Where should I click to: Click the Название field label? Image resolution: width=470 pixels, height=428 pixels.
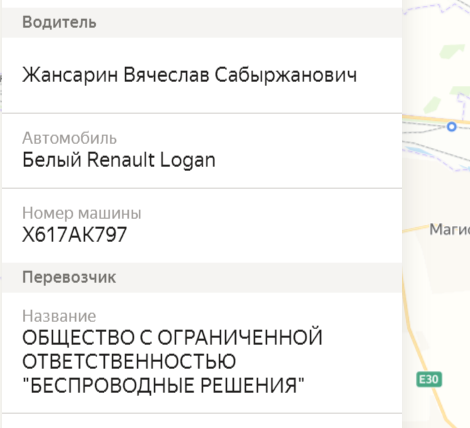point(59,316)
